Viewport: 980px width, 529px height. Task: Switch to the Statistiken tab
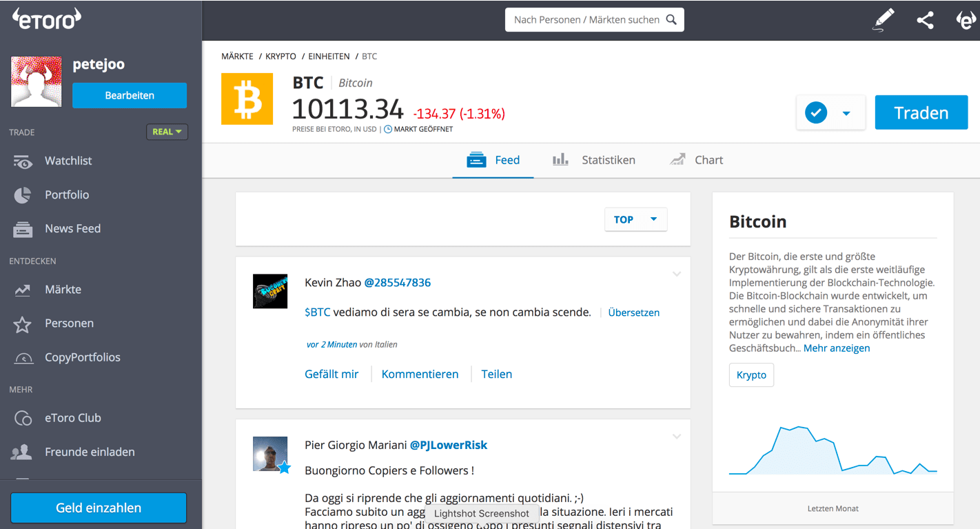594,160
